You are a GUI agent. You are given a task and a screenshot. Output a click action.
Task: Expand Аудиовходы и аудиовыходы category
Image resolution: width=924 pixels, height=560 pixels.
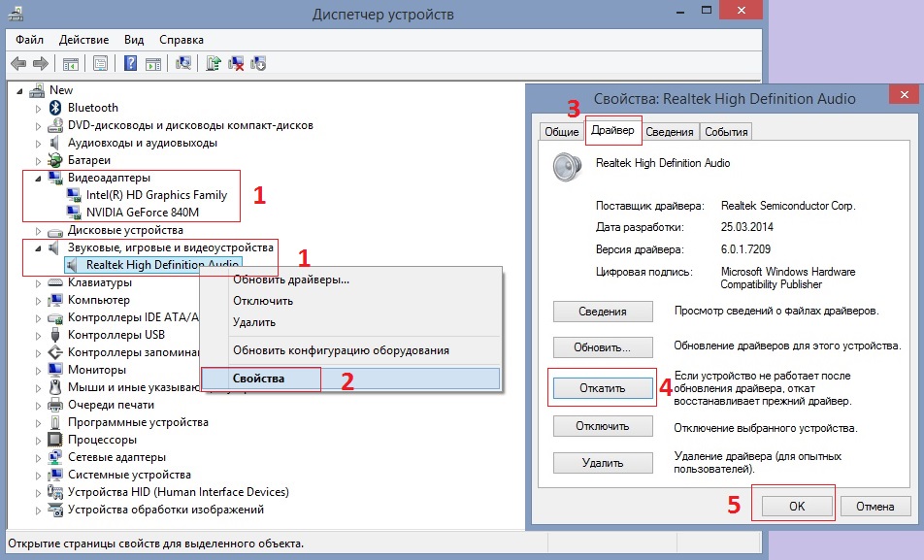[38, 144]
